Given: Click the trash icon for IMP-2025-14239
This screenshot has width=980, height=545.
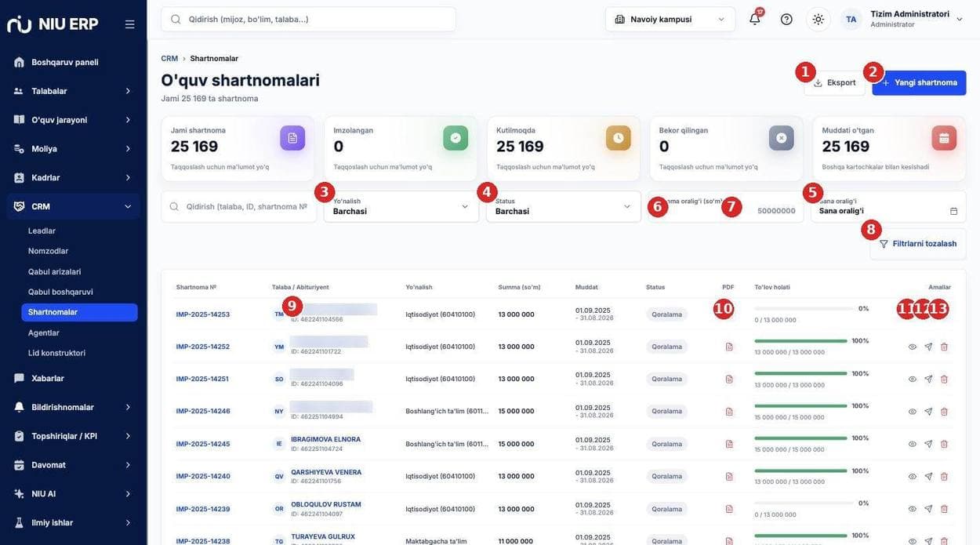Looking at the screenshot, I should [944, 509].
